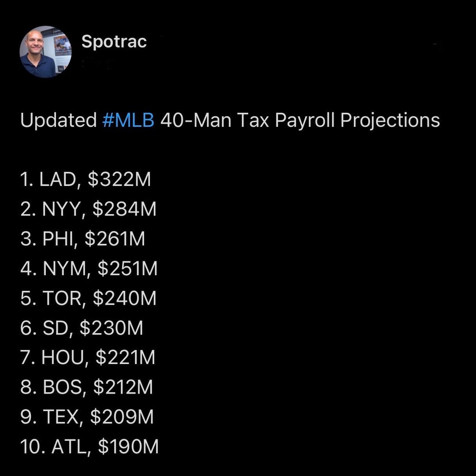Click the PHI team abbreviation
Image resolution: width=476 pixels, height=476 pixels.
point(59,239)
